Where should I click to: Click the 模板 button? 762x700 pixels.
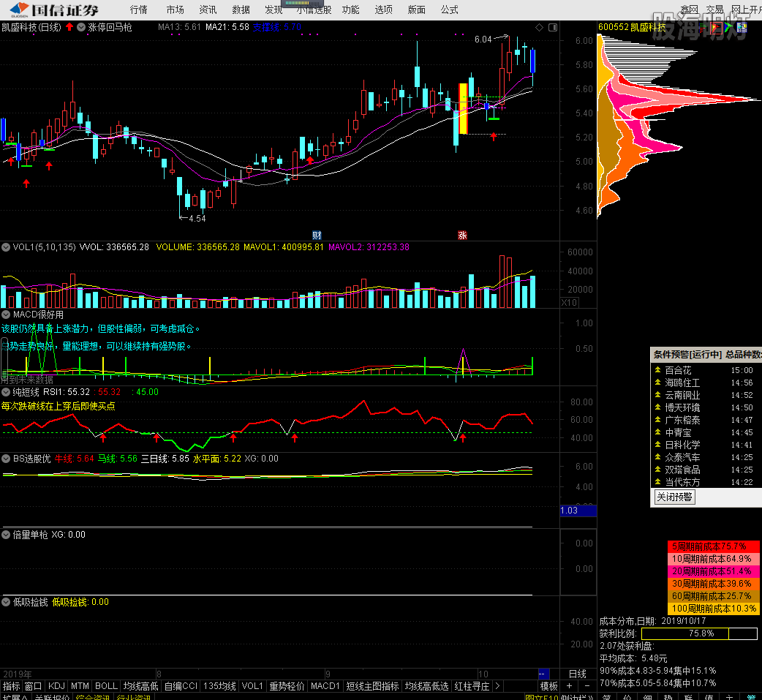549,686
